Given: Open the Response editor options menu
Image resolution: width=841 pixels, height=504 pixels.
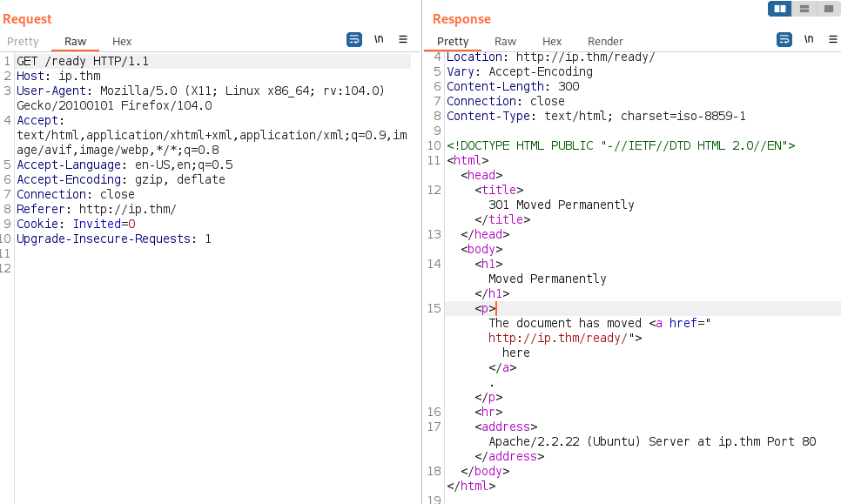Looking at the screenshot, I should tap(832, 40).
